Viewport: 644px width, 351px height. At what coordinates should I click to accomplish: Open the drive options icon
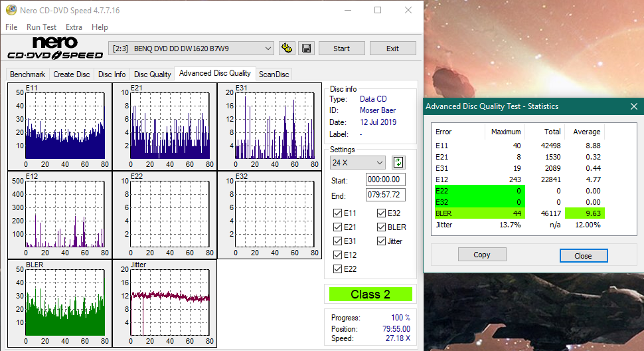[287, 49]
